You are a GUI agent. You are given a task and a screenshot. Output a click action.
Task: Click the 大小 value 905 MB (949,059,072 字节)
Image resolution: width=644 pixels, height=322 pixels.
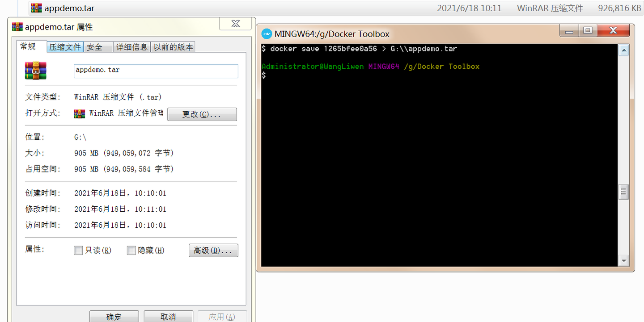124,153
